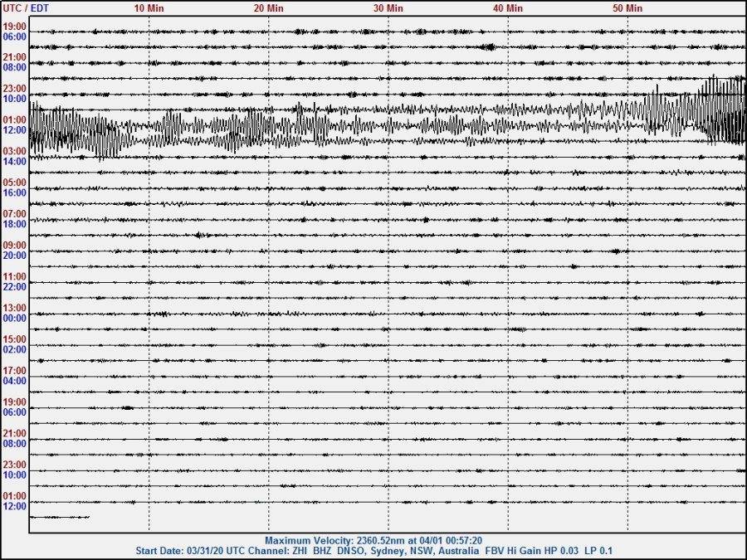The width and height of the screenshot is (747, 560).
Task: Click the UTC / EDT header label
Action: tap(27, 7)
